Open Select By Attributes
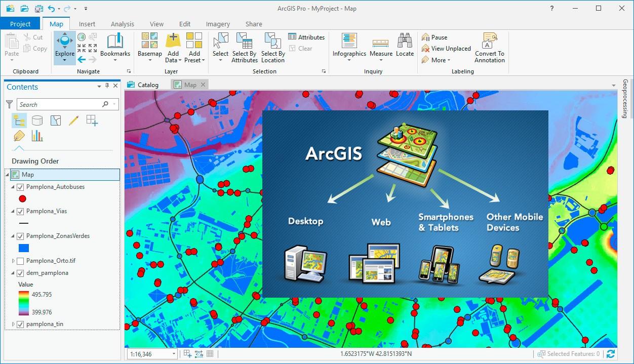The height and width of the screenshot is (364, 634). pos(245,48)
